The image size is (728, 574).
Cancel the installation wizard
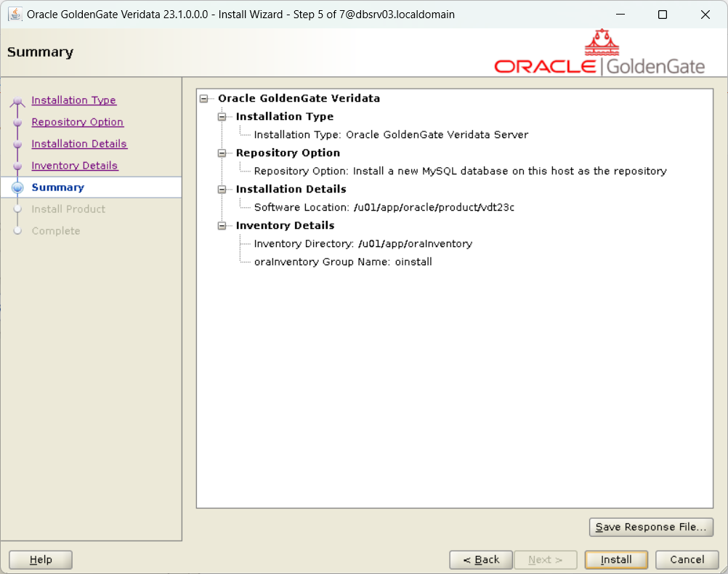click(687, 559)
